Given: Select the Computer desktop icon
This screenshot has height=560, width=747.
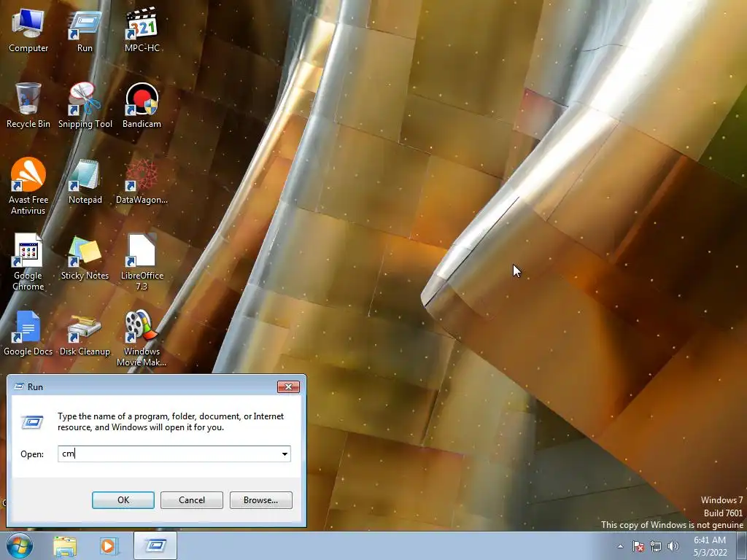Looking at the screenshot, I should click(x=28, y=31).
